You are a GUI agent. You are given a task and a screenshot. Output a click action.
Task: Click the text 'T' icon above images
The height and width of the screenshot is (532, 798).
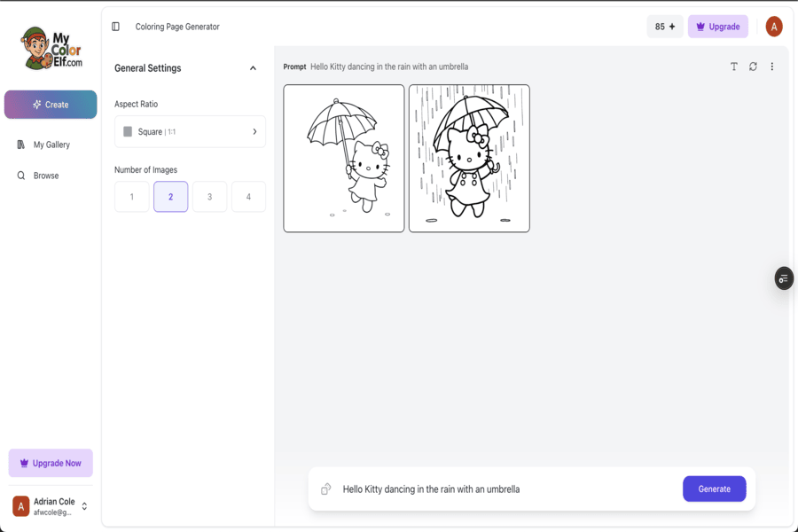point(733,66)
